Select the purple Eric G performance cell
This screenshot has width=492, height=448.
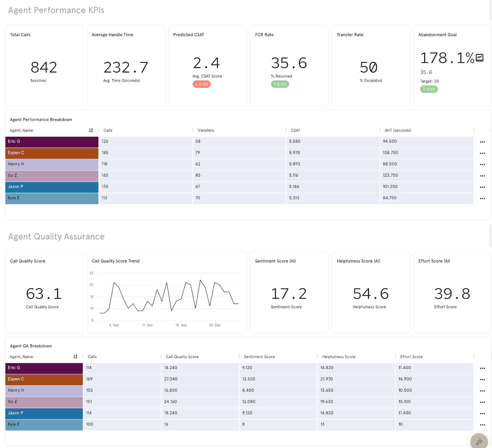pos(52,142)
